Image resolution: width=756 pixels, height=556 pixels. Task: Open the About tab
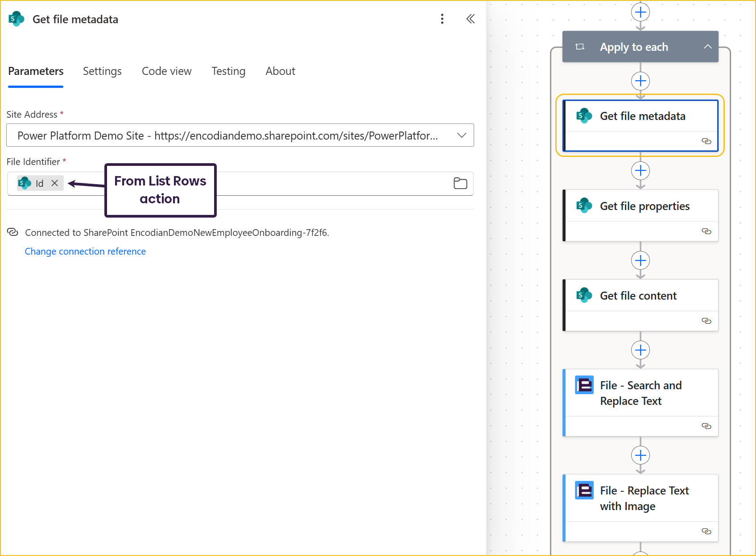(x=280, y=71)
